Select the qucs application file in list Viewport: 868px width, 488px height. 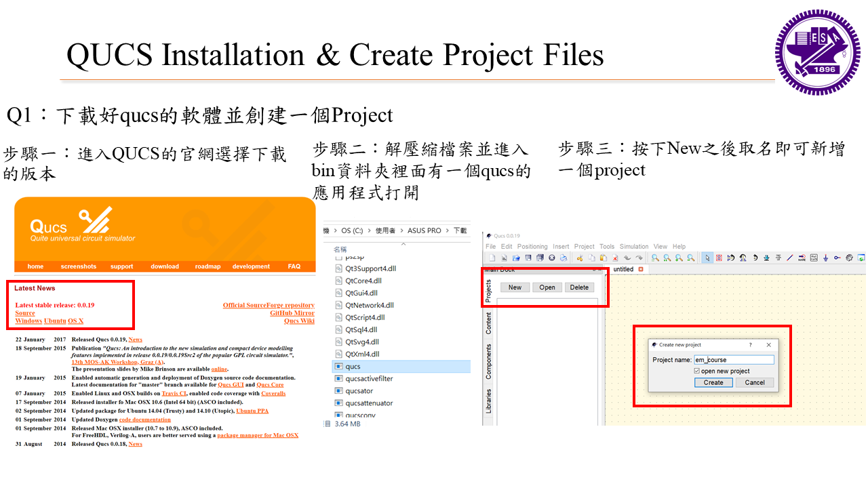coord(353,367)
